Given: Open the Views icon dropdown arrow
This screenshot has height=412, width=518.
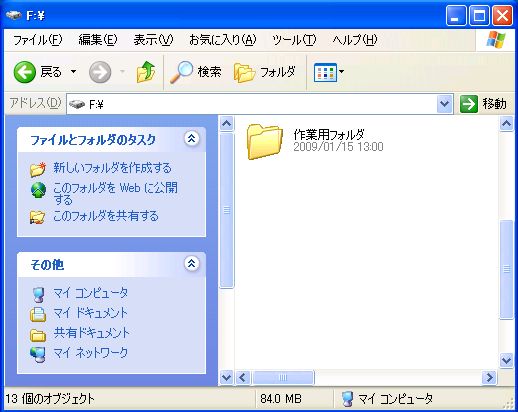Looking at the screenshot, I should pyautogui.click(x=342, y=71).
